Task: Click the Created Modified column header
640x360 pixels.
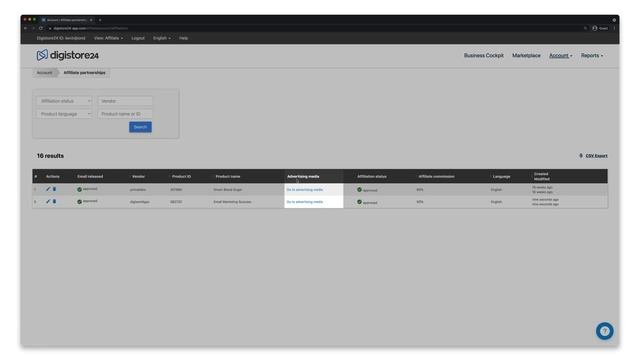Action: 542,176
